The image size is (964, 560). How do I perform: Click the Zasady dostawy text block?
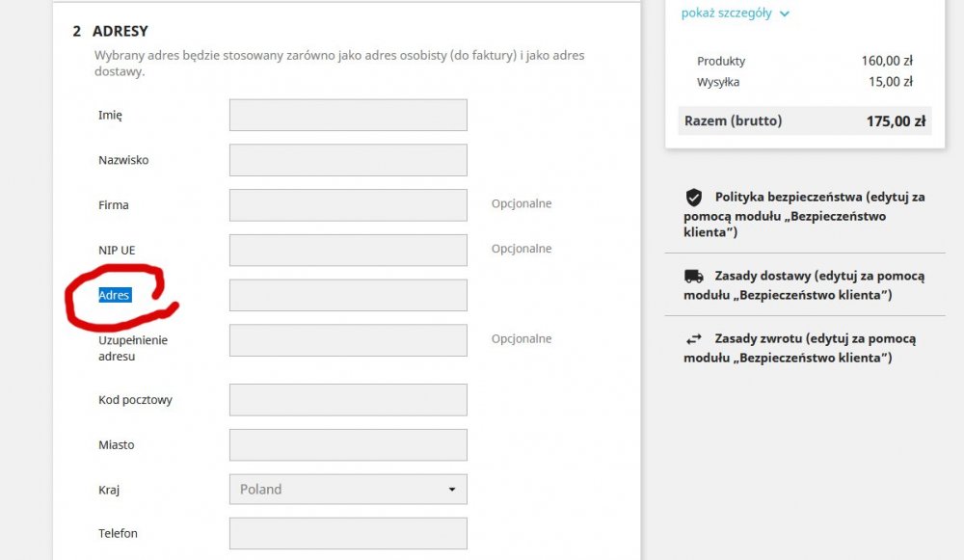pyautogui.click(x=804, y=284)
